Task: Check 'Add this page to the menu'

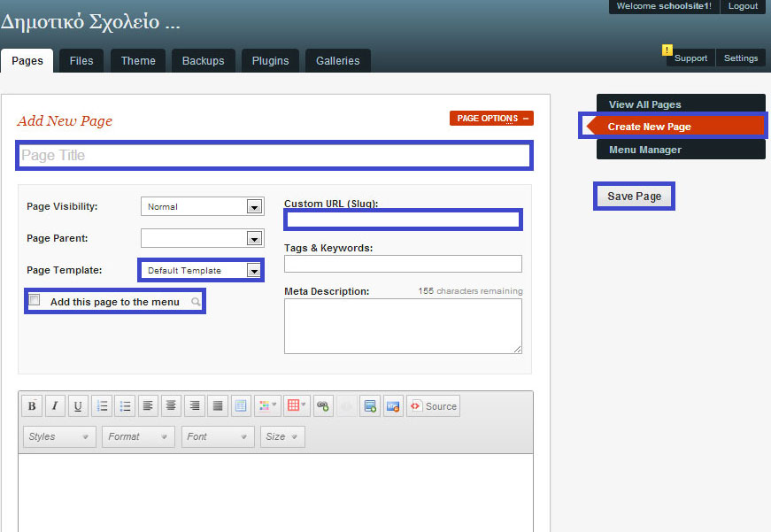Action: pyautogui.click(x=35, y=300)
